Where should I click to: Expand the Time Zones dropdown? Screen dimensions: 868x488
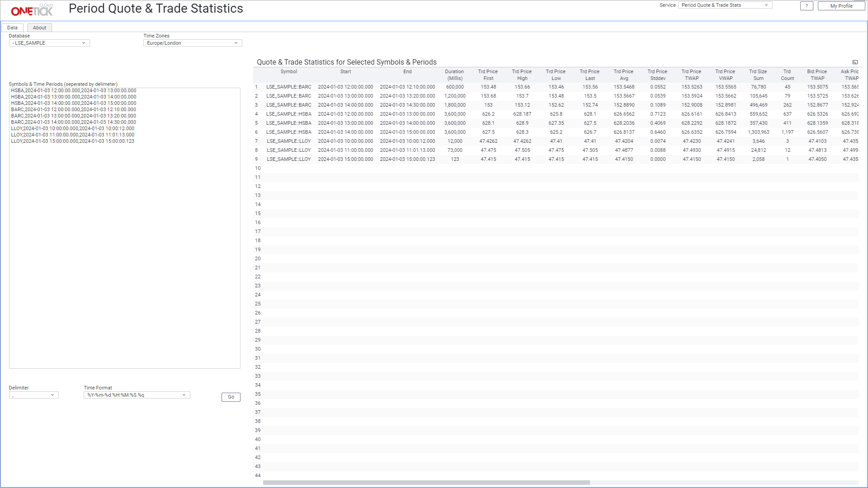pyautogui.click(x=193, y=43)
